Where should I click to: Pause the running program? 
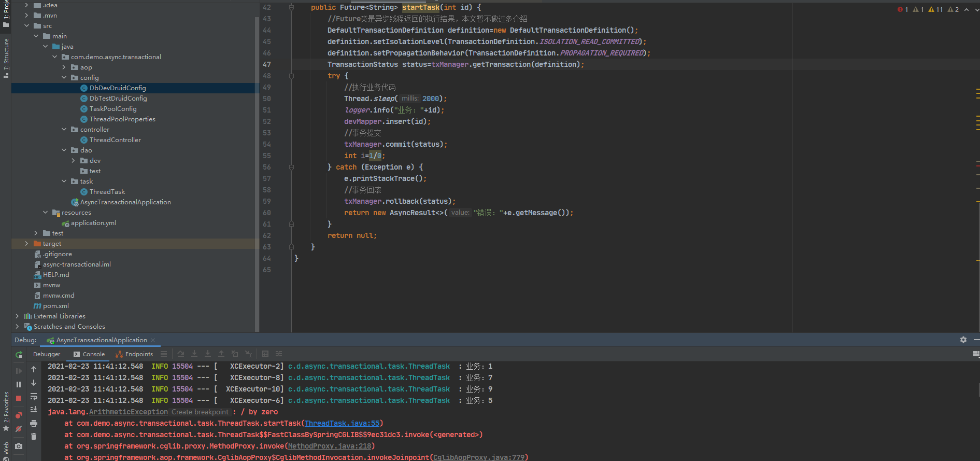coord(19,384)
